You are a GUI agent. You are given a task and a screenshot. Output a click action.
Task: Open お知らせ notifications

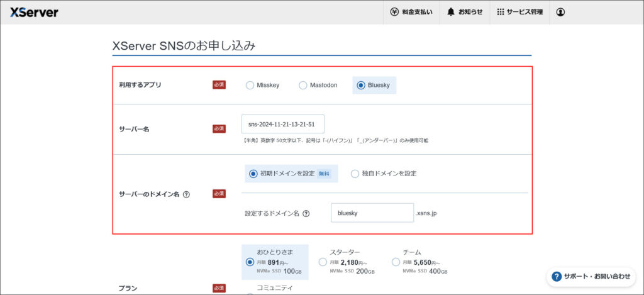[x=465, y=13]
